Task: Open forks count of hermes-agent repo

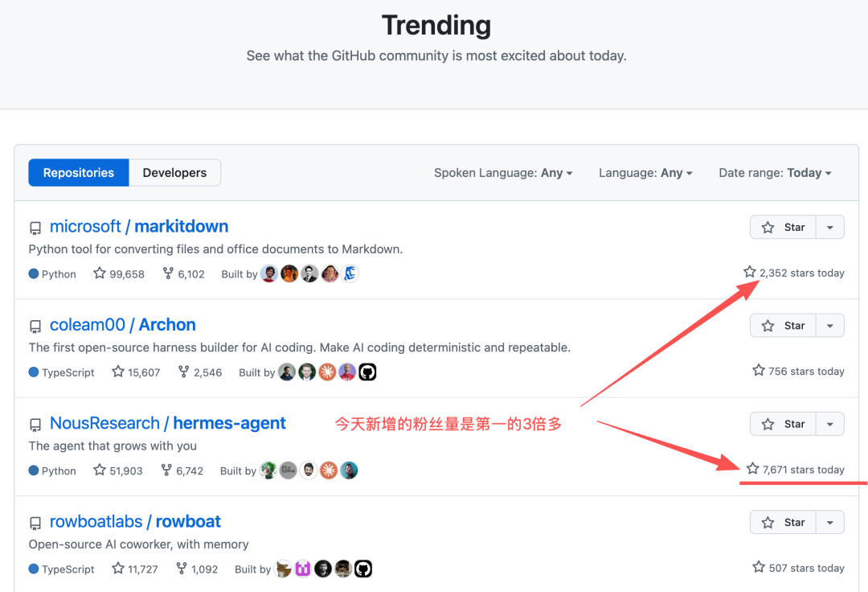Action: pyautogui.click(x=182, y=471)
